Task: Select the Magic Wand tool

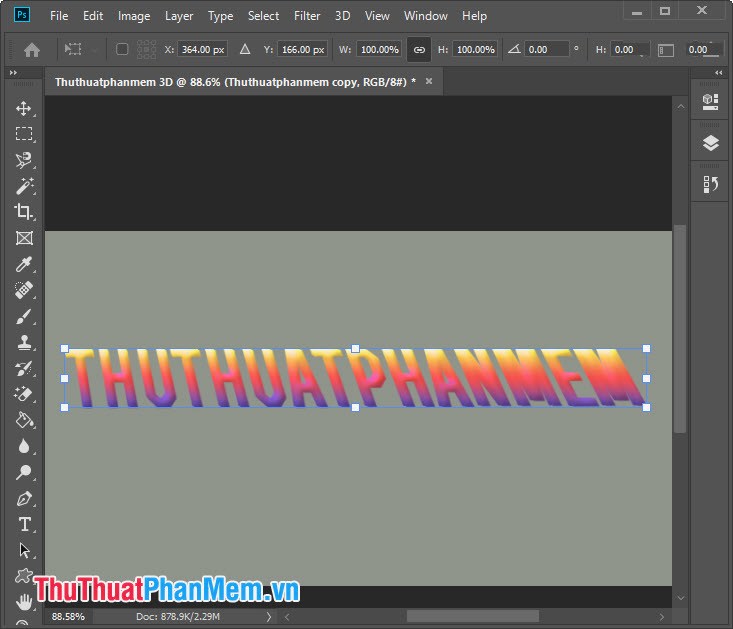Action: coord(24,186)
